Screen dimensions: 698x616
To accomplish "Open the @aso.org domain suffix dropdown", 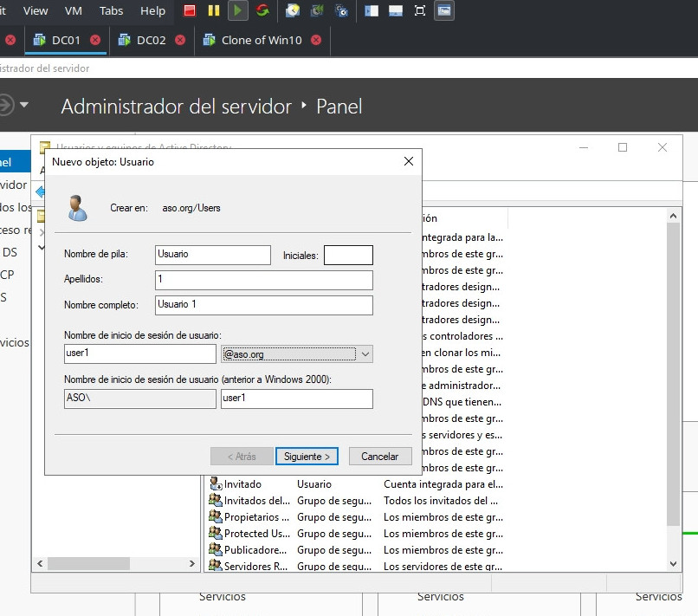I will tap(365, 353).
